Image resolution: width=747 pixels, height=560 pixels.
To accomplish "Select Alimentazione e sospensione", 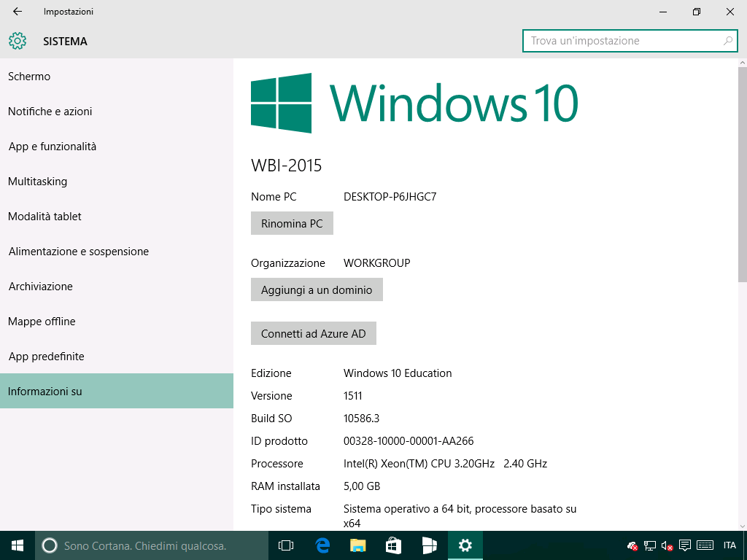I will pos(117,252).
